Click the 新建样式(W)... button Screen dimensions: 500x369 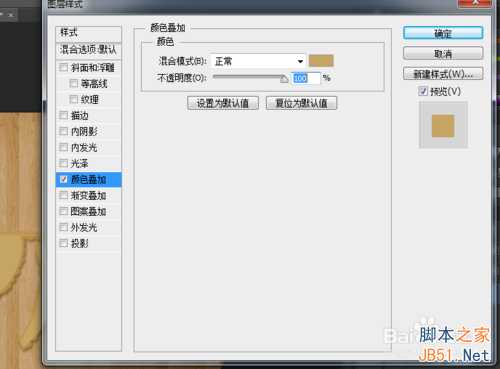(x=443, y=74)
